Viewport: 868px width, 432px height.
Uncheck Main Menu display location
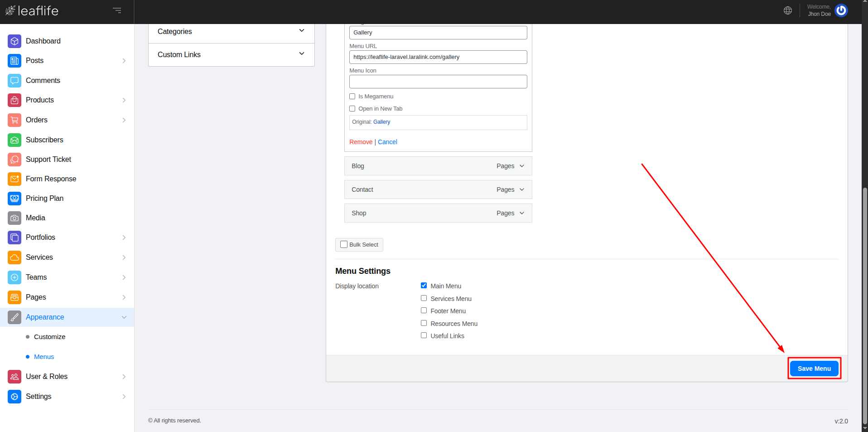click(424, 286)
